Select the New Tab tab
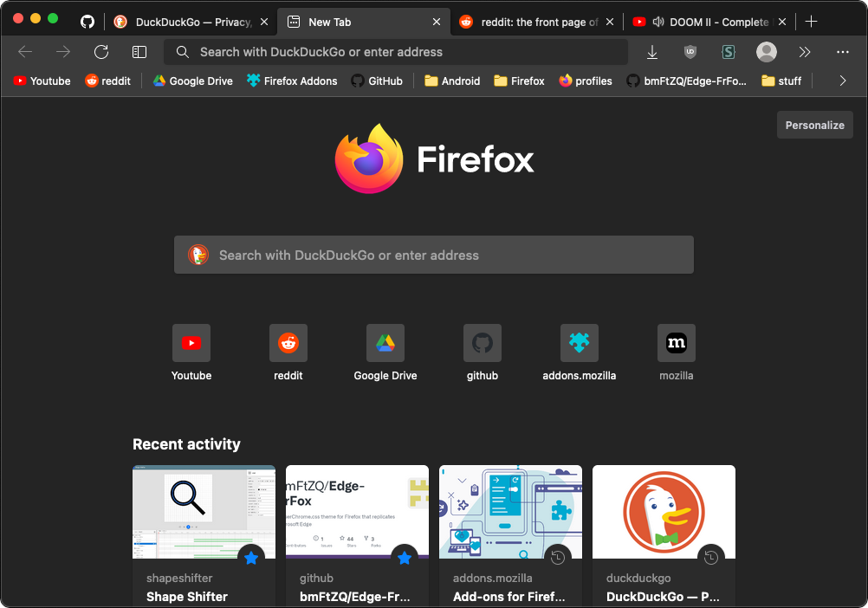 click(364, 23)
